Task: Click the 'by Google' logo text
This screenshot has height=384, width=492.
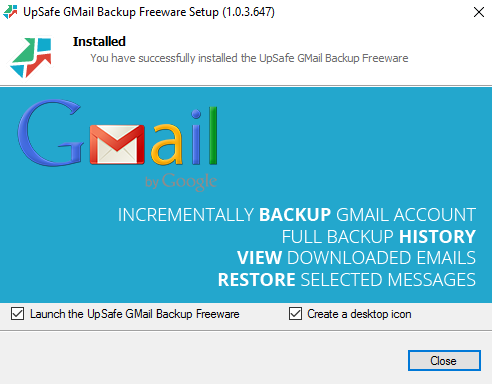Action: [181, 182]
